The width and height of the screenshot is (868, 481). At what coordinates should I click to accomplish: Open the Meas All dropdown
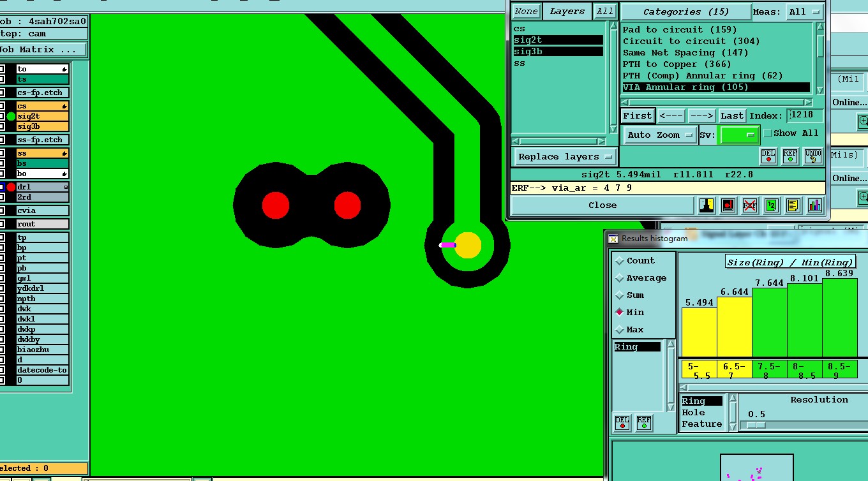(805, 11)
